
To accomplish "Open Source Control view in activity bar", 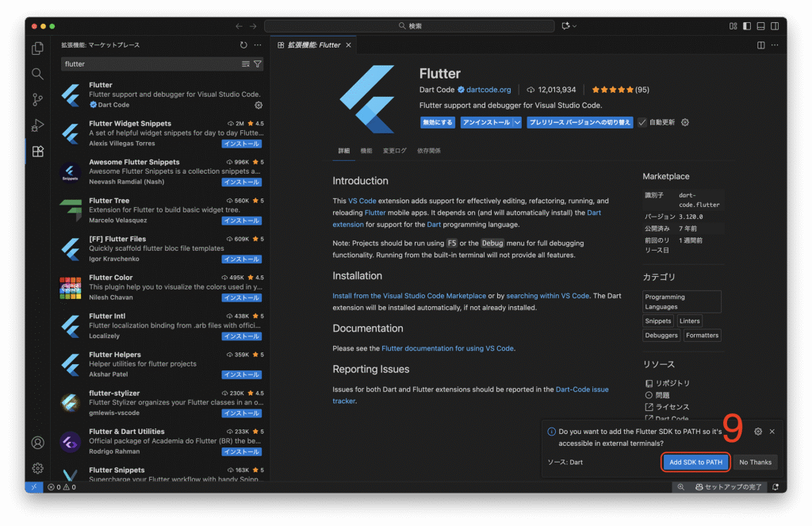I will (x=37, y=99).
